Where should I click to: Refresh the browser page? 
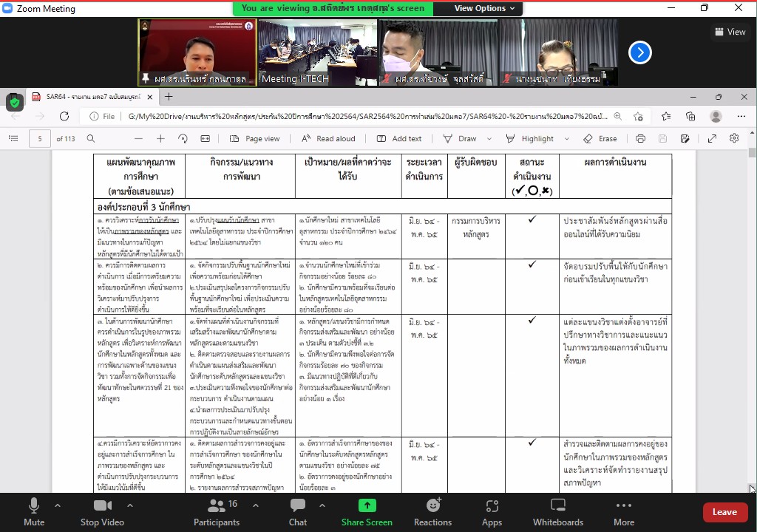click(x=64, y=116)
